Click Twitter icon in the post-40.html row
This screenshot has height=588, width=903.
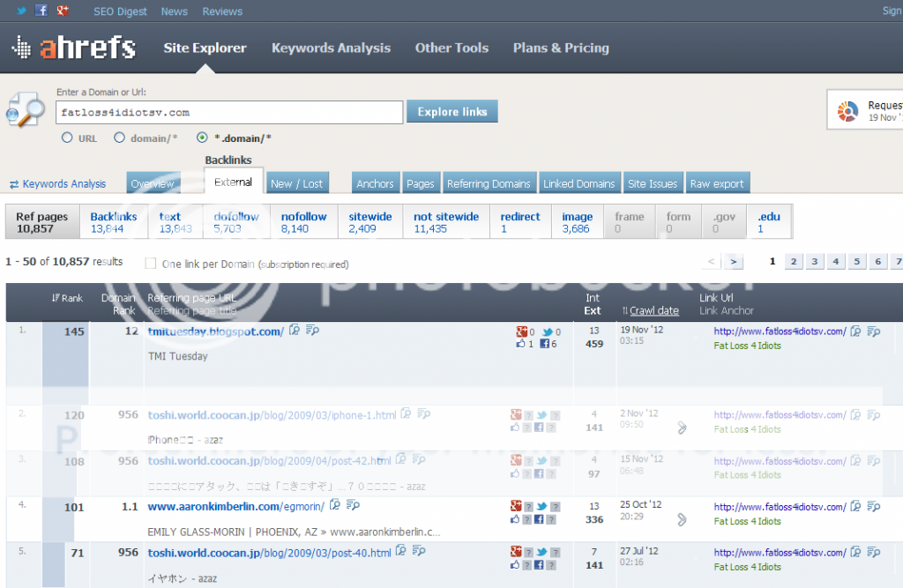(x=542, y=552)
